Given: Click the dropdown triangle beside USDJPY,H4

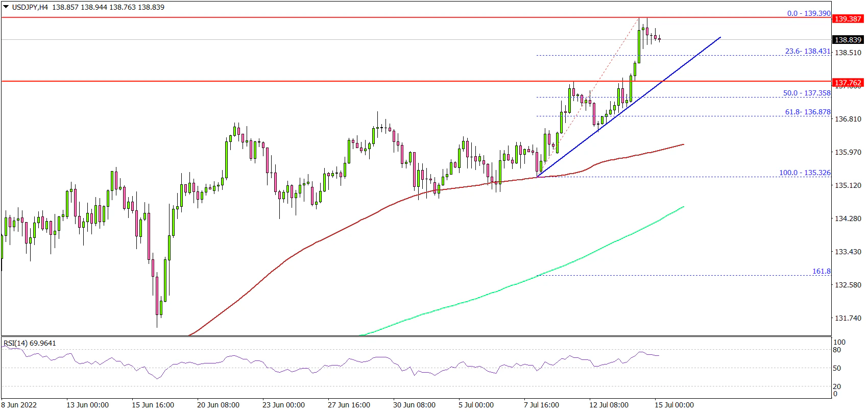Looking at the screenshot, I should click(6, 7).
